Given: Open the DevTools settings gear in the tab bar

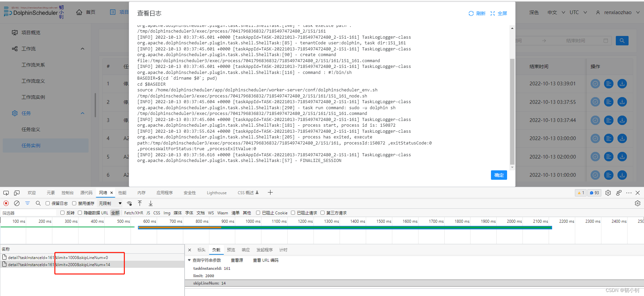Looking at the screenshot, I should (608, 193).
